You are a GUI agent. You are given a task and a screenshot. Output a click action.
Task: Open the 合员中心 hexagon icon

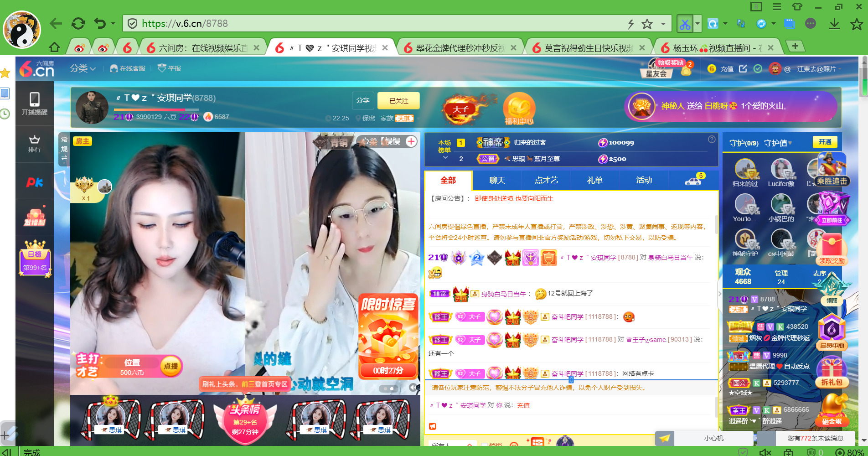(x=832, y=332)
